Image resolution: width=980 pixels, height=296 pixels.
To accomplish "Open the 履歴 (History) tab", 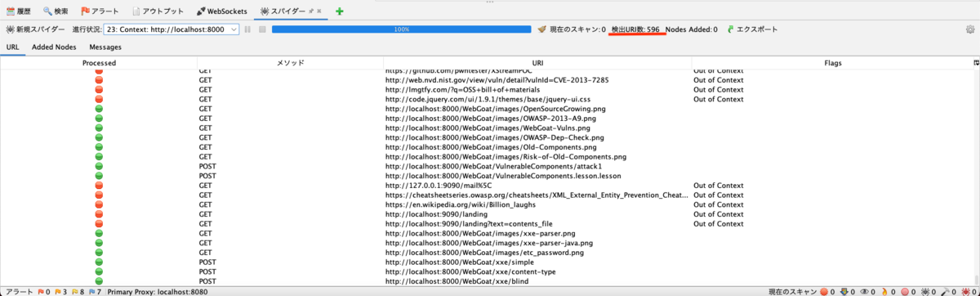I will point(19,11).
